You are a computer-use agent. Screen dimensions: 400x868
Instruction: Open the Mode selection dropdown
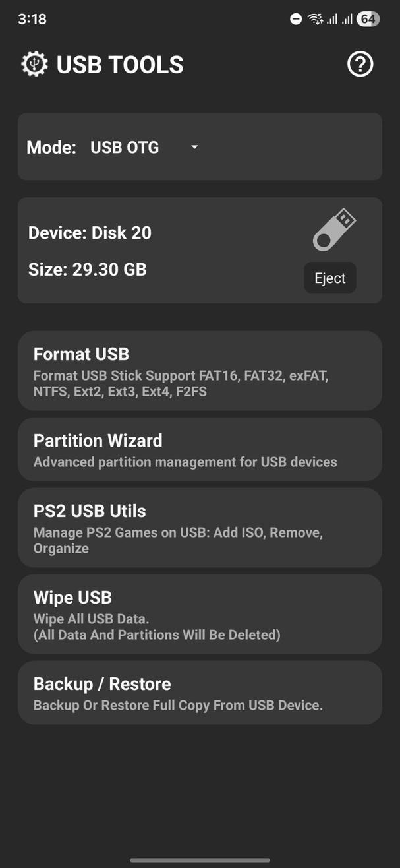point(142,147)
